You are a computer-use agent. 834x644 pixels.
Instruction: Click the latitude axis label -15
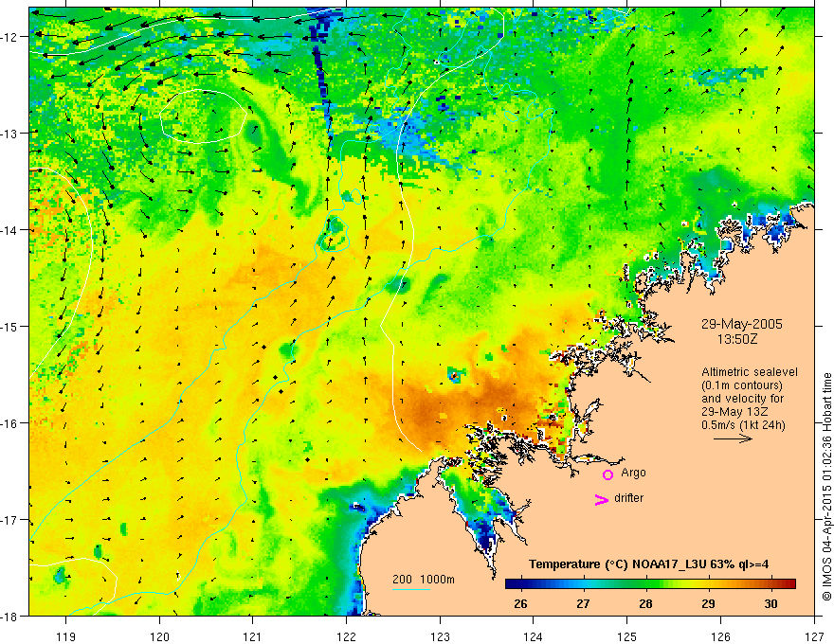(x=9, y=326)
